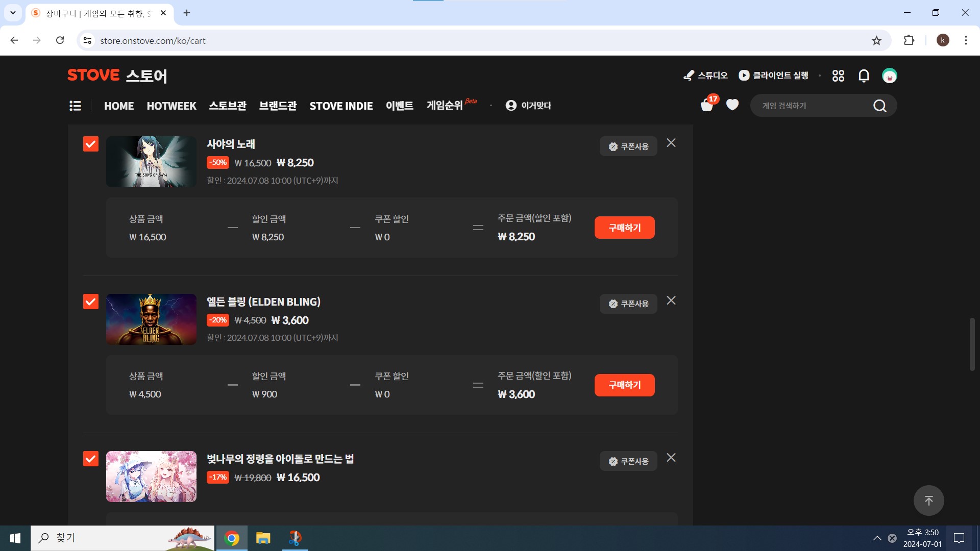Click 클라이언트 실행 launcher button
The image size is (980, 551).
[773, 76]
